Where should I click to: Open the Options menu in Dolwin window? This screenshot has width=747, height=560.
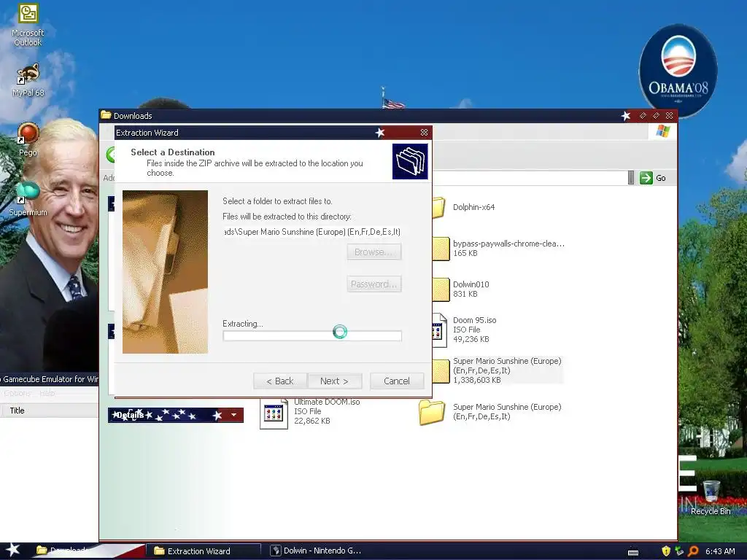tap(18, 393)
